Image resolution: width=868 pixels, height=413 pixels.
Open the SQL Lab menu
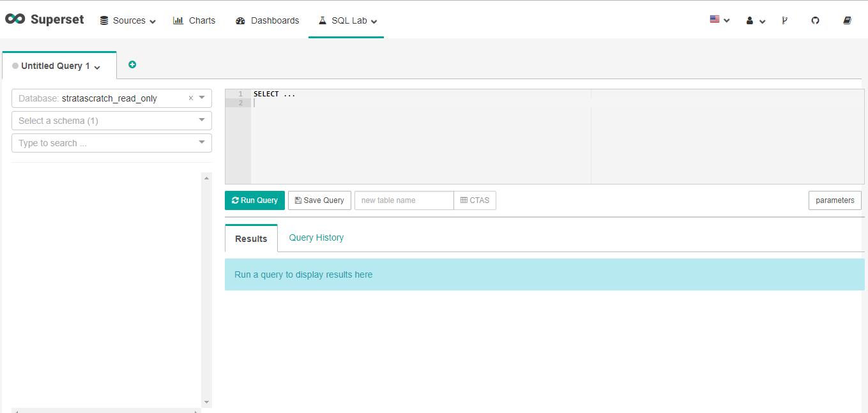(348, 20)
